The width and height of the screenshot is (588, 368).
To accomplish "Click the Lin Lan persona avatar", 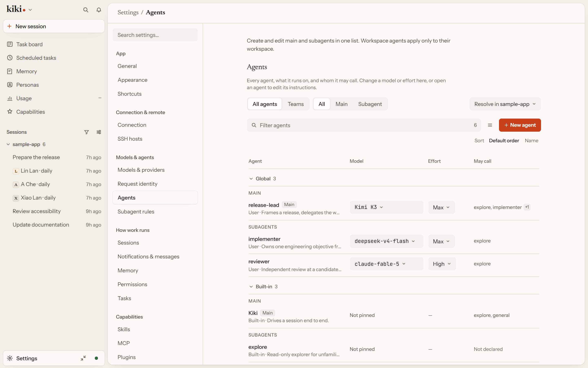I will (16, 171).
